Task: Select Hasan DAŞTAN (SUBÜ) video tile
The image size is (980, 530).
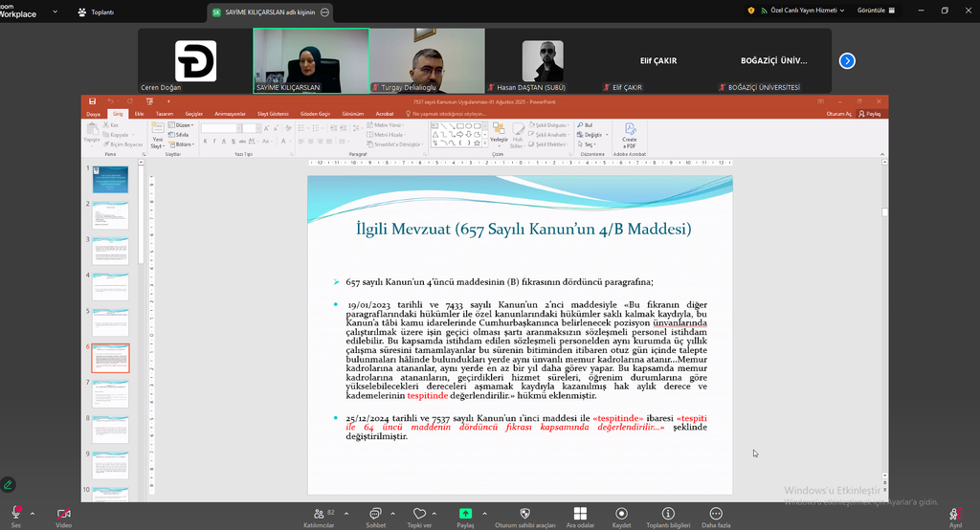Action: [543, 60]
